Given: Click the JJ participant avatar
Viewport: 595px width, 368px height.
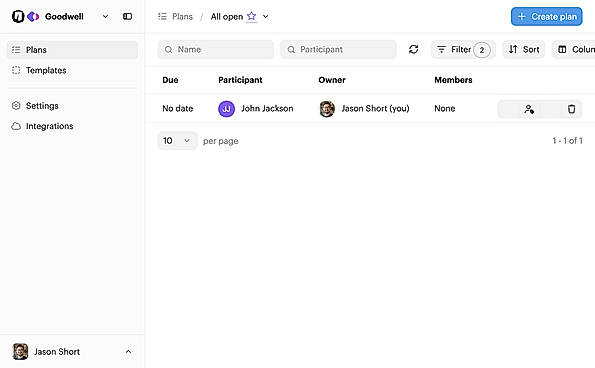Looking at the screenshot, I should pyautogui.click(x=227, y=109).
